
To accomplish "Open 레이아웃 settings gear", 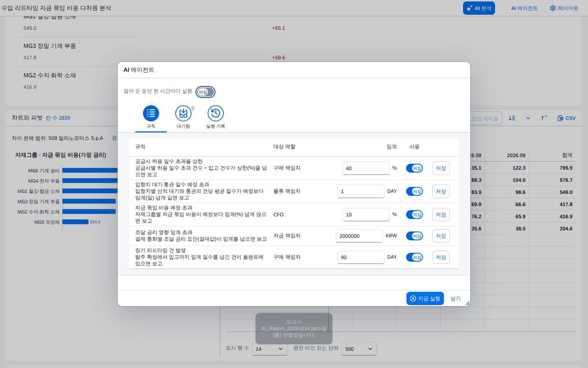I will (x=564, y=8).
